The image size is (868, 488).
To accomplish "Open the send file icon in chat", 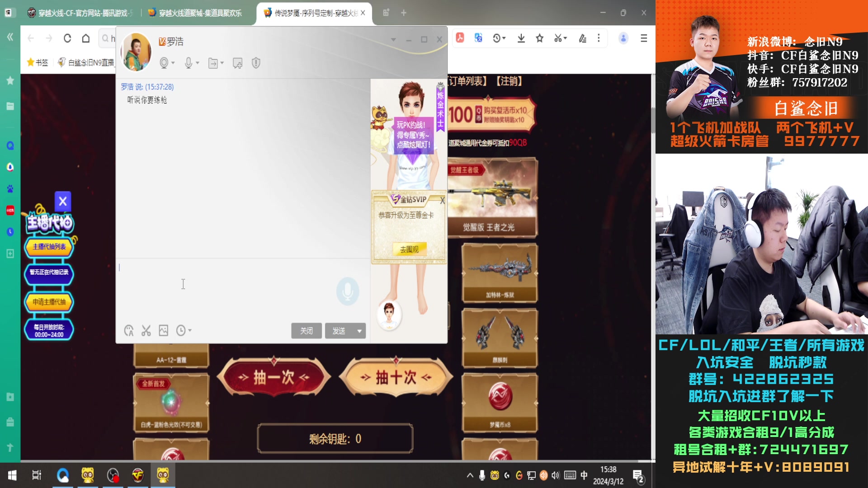I will pos(212,63).
